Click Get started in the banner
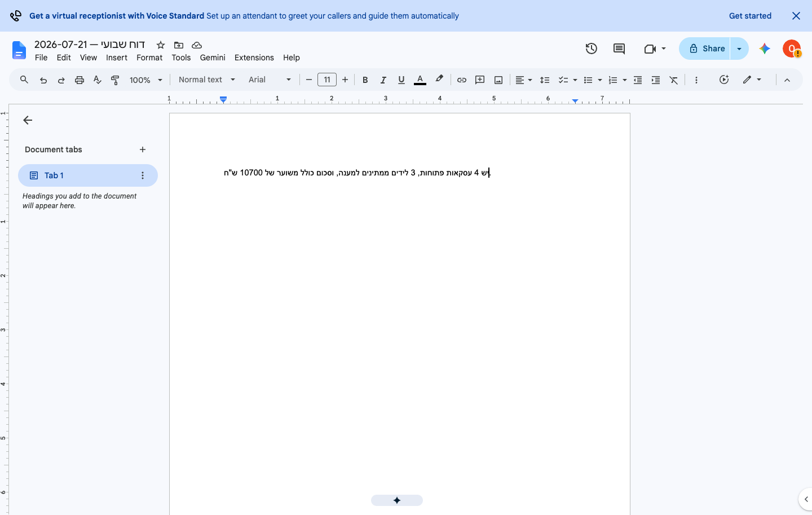812x515 pixels. click(x=750, y=16)
